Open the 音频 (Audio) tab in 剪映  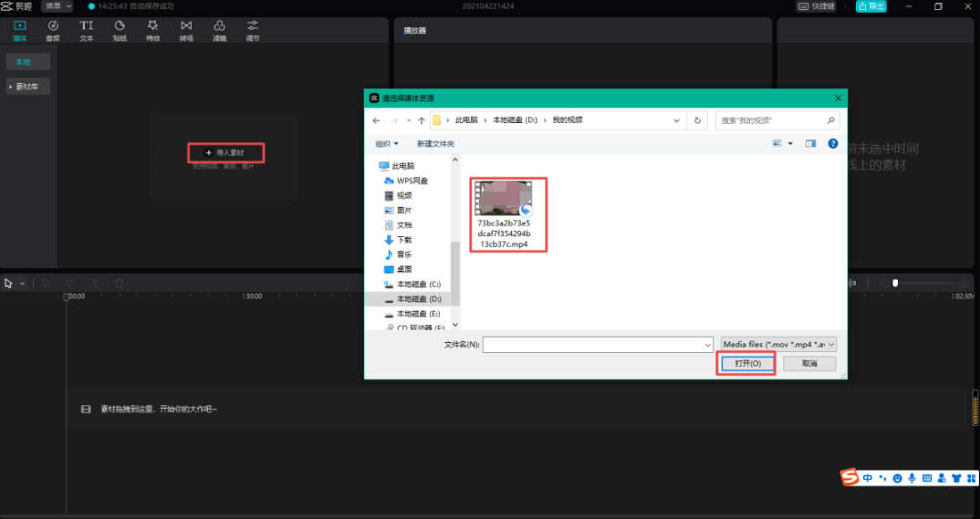pyautogui.click(x=53, y=31)
